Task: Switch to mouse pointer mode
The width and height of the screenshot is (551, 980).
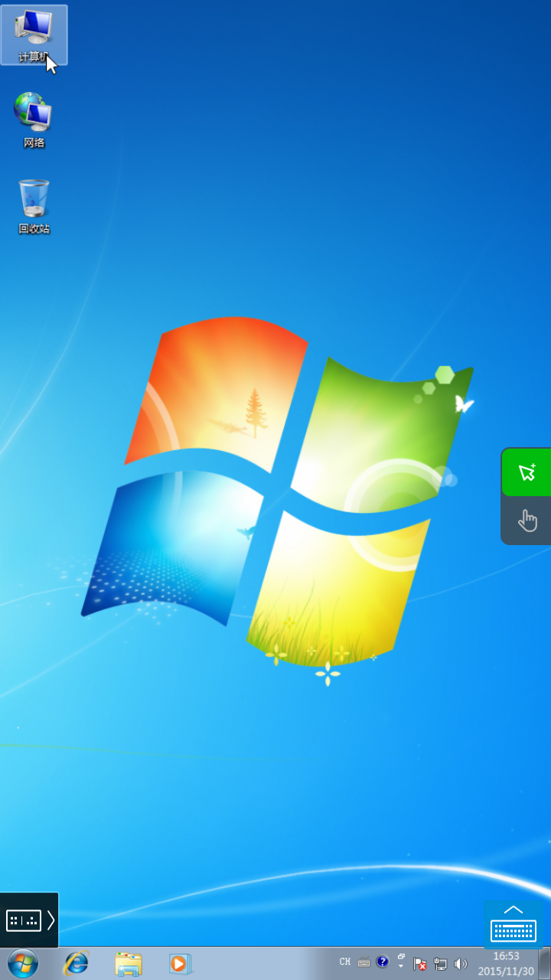Action: 527,472
